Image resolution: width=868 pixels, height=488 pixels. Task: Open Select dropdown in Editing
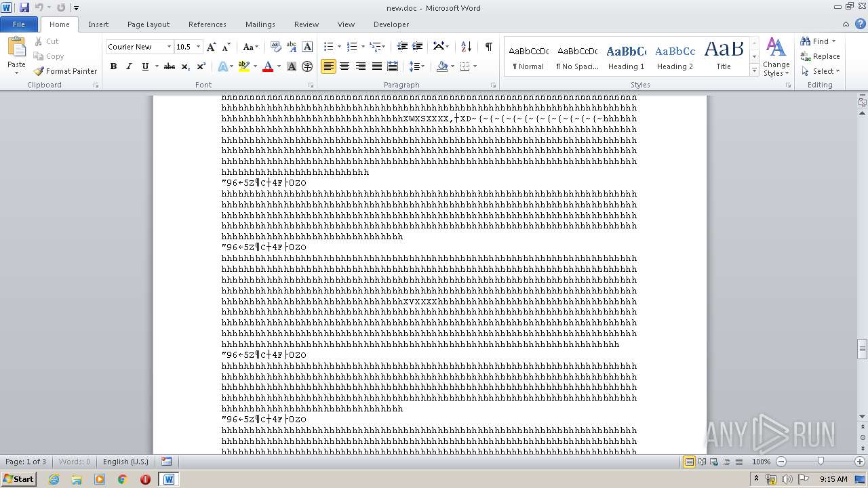point(821,71)
